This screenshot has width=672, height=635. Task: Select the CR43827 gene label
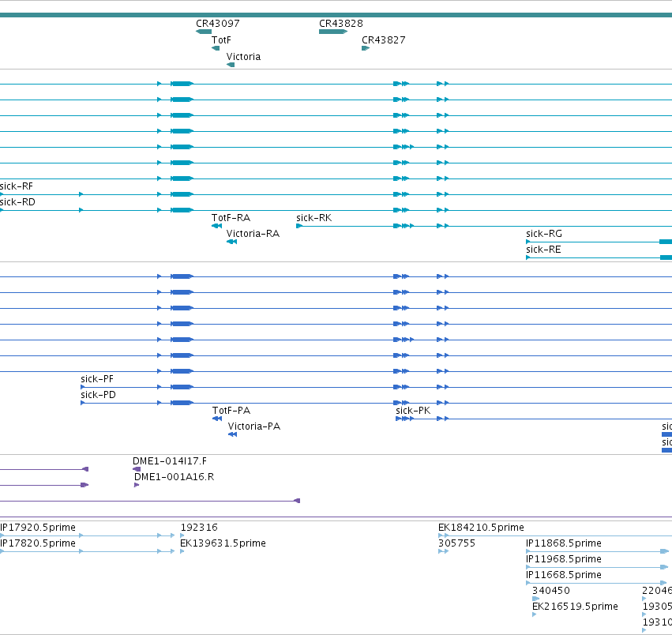click(x=383, y=40)
